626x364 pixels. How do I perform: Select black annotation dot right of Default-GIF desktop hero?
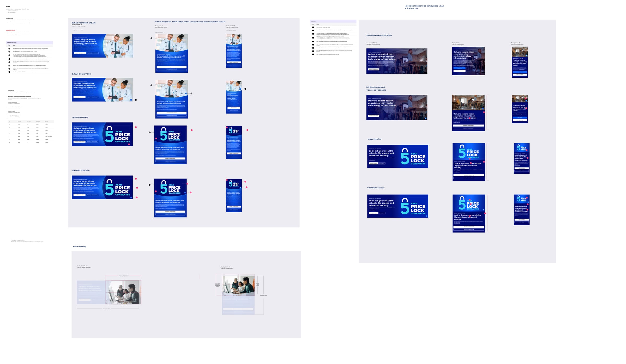tap(136, 100)
